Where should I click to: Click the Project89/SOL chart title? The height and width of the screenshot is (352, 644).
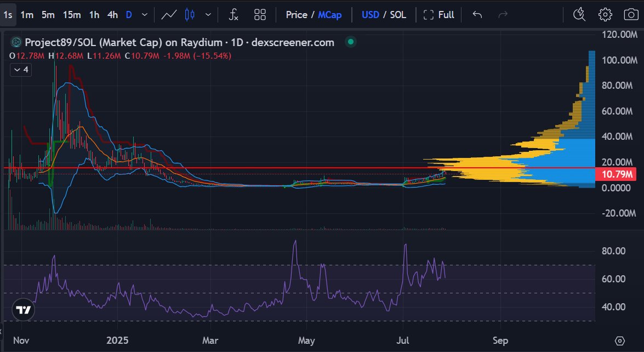coord(179,42)
